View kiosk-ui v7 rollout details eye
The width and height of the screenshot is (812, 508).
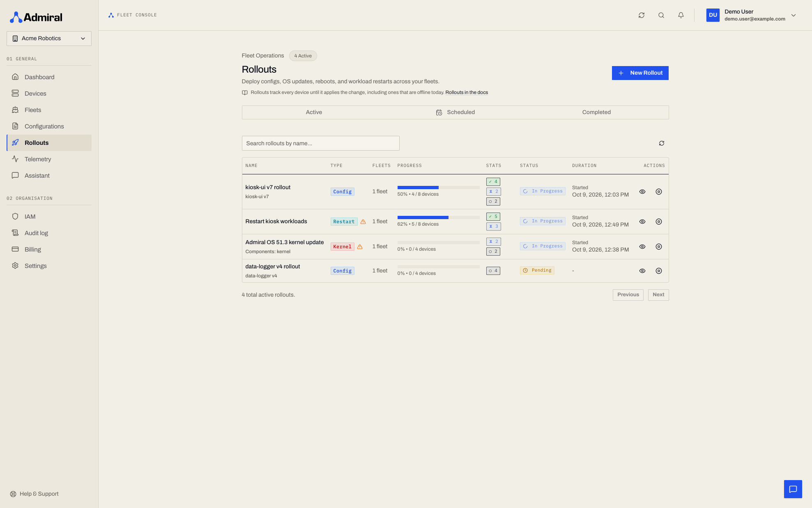click(x=642, y=192)
